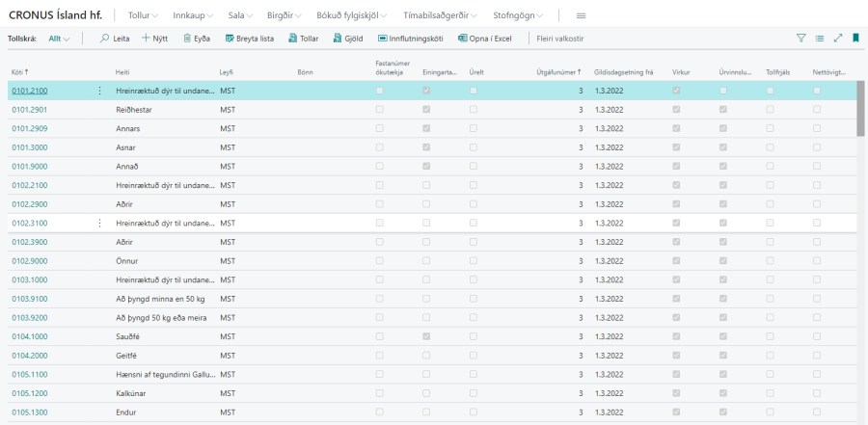868x425 pixels.
Task: Toggle Virkur checkbox for Sauðfé row
Action: coord(676,336)
